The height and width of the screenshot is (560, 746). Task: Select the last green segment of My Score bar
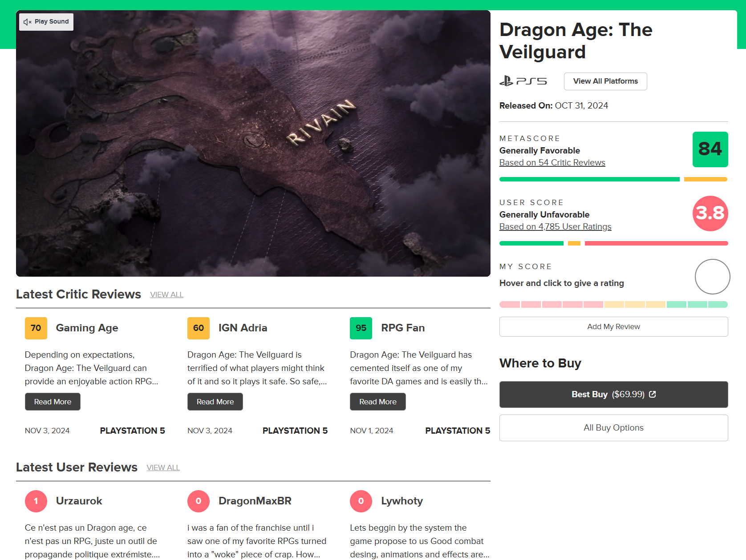pyautogui.click(x=718, y=305)
